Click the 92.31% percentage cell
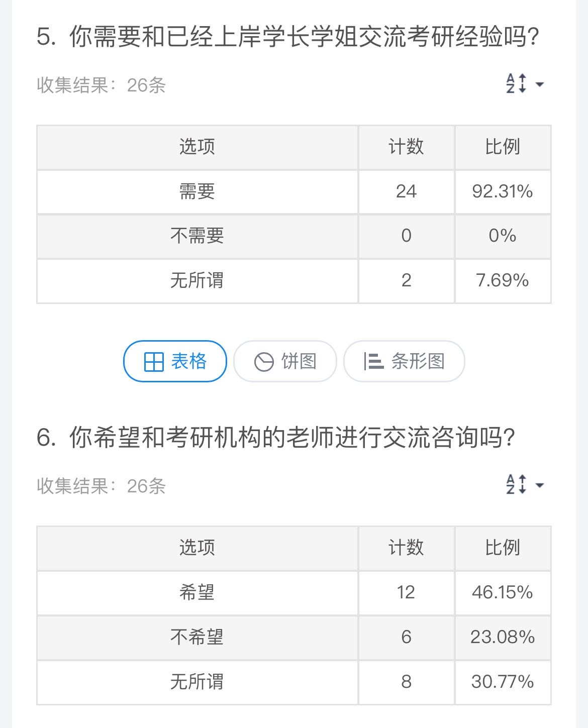The width and height of the screenshot is (588, 728). pyautogui.click(x=503, y=192)
